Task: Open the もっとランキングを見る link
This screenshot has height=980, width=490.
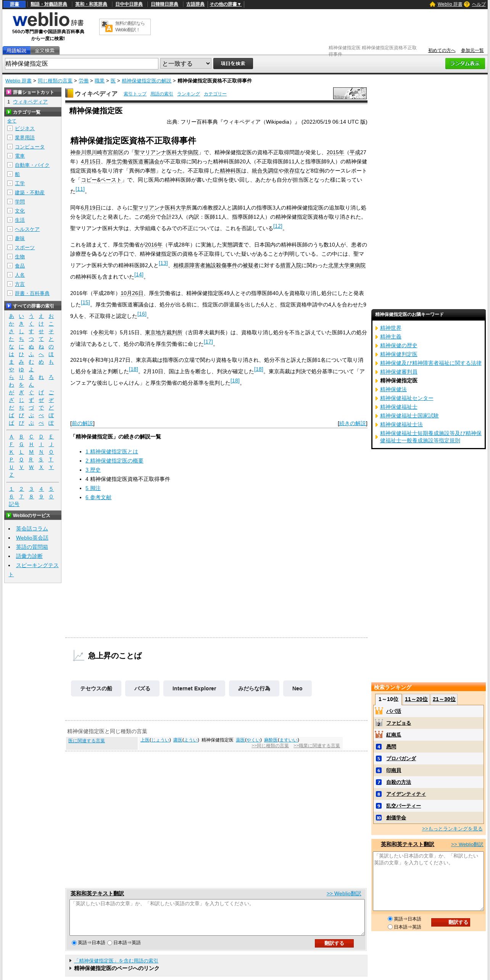Action: click(452, 828)
